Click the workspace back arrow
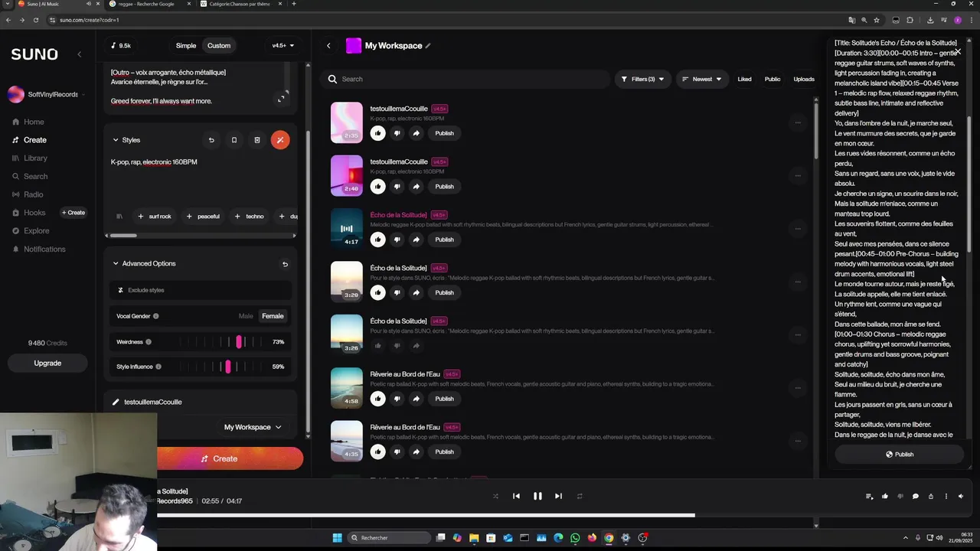The image size is (980, 551). (328, 46)
